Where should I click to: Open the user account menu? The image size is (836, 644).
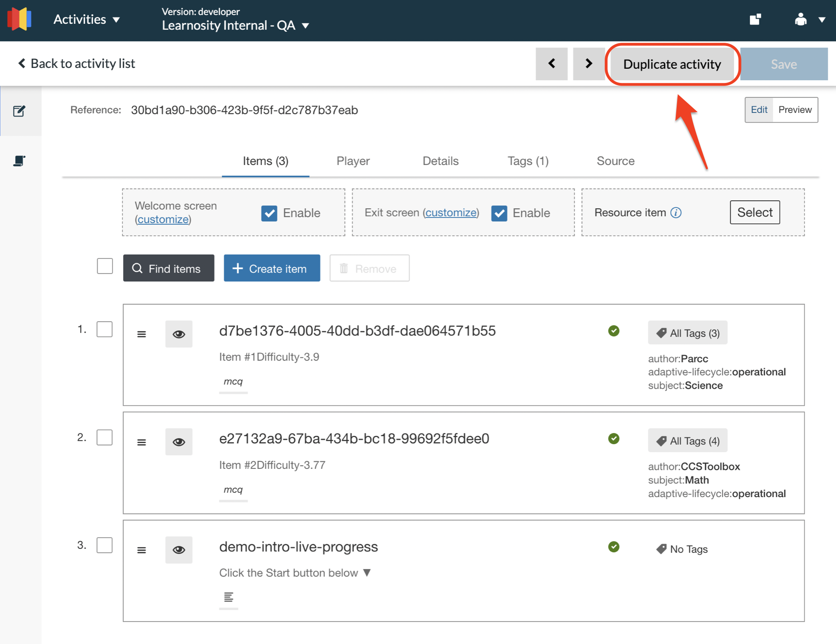pyautogui.click(x=810, y=19)
